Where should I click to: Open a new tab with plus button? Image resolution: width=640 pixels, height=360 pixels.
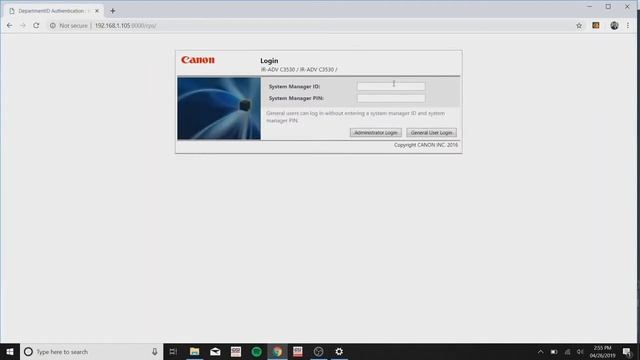point(113,11)
